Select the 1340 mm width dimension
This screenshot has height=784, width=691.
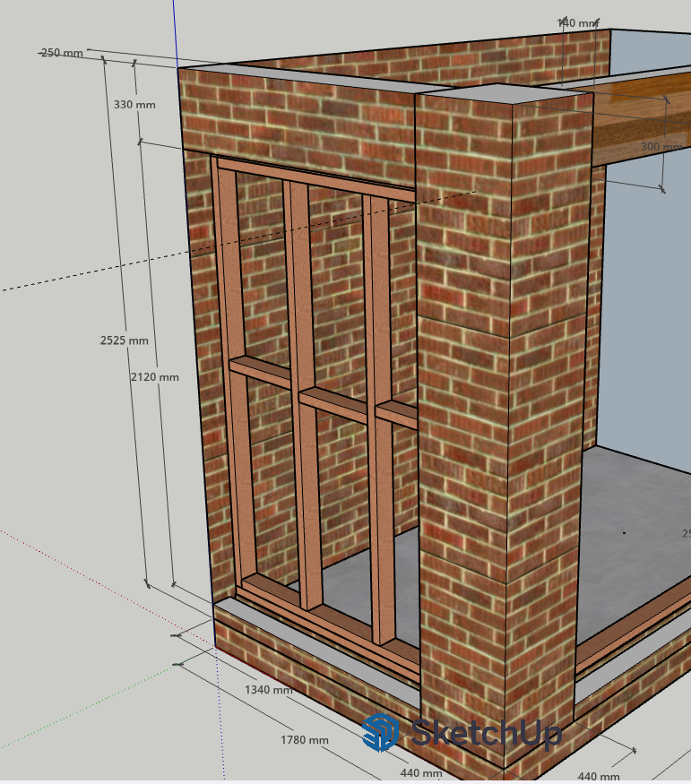[269, 690]
